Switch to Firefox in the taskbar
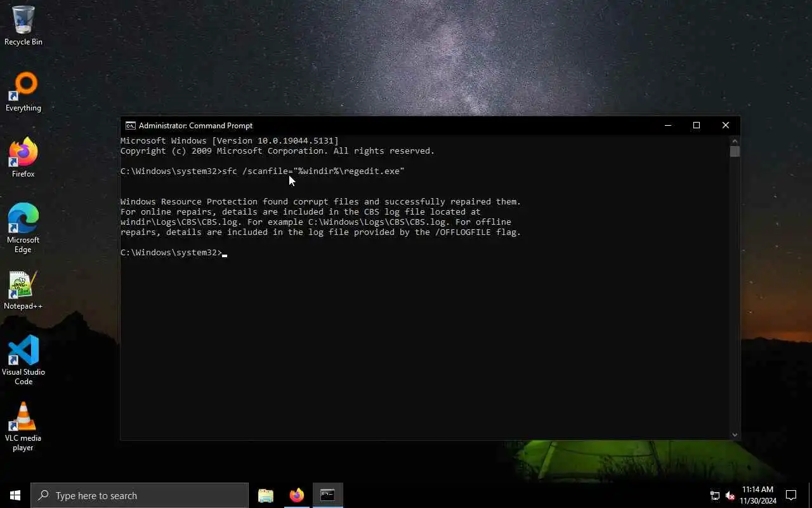The height and width of the screenshot is (508, 812). pos(296,495)
